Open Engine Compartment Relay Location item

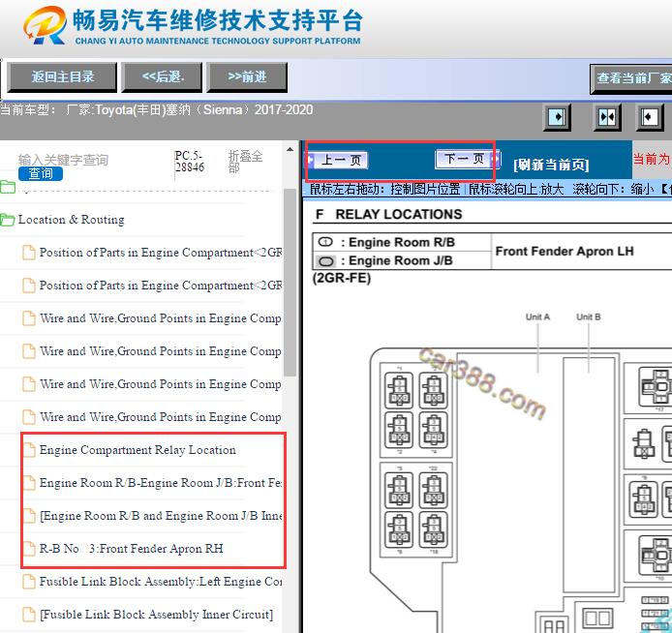tap(137, 450)
